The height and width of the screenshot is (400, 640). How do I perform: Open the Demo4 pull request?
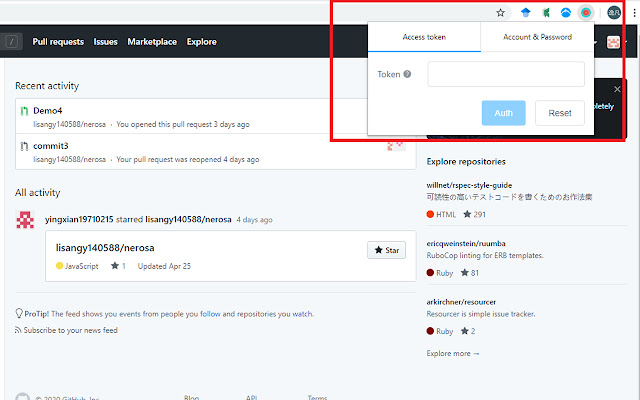(48, 111)
